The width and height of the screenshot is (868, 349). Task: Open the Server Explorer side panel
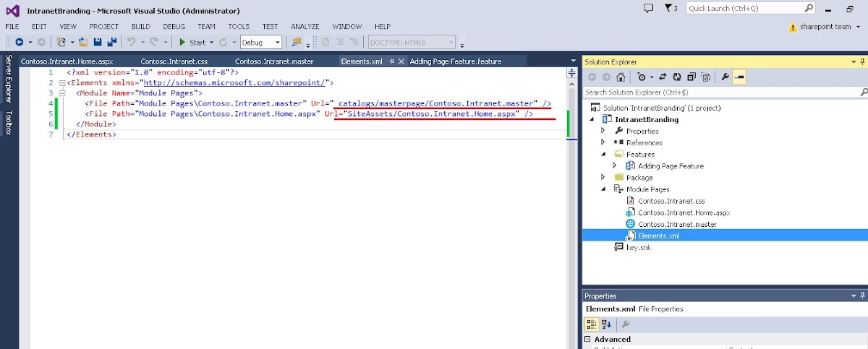9,79
